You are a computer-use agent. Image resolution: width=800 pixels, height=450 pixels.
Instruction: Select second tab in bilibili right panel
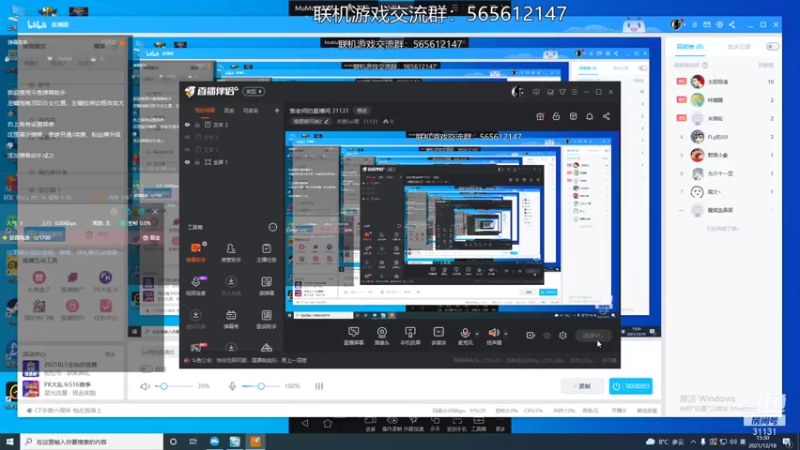738,46
